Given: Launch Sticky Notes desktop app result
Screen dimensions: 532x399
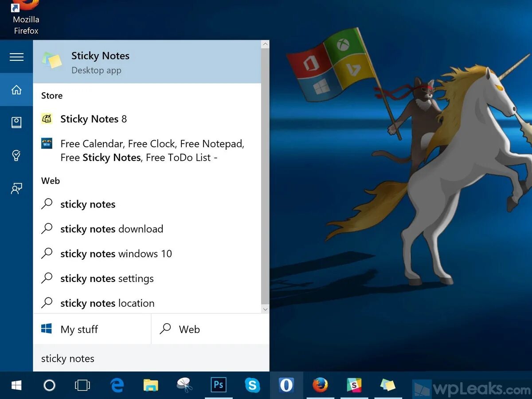Looking at the screenshot, I should click(x=147, y=62).
